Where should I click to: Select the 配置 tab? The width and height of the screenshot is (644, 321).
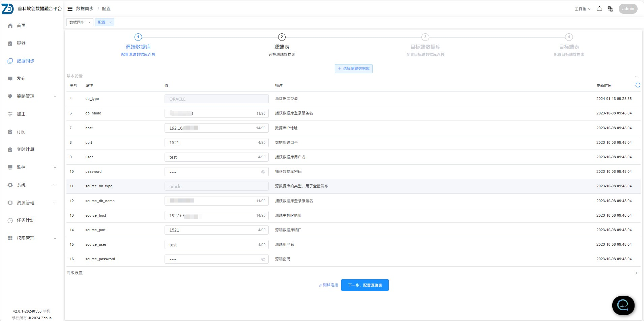(x=101, y=22)
